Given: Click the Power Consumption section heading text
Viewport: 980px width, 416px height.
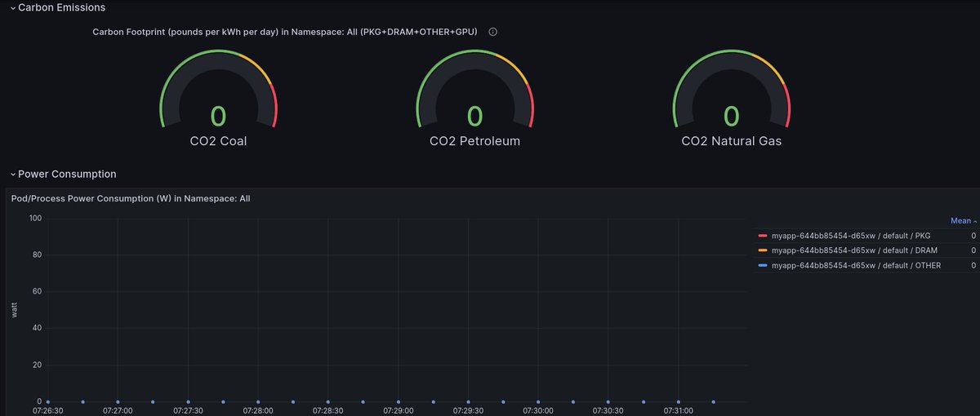Looking at the screenshot, I should click(67, 175).
